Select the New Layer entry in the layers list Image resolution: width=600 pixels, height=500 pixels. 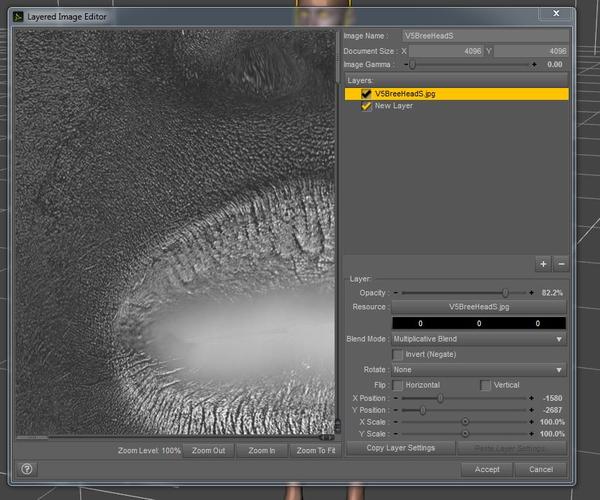coord(394,106)
